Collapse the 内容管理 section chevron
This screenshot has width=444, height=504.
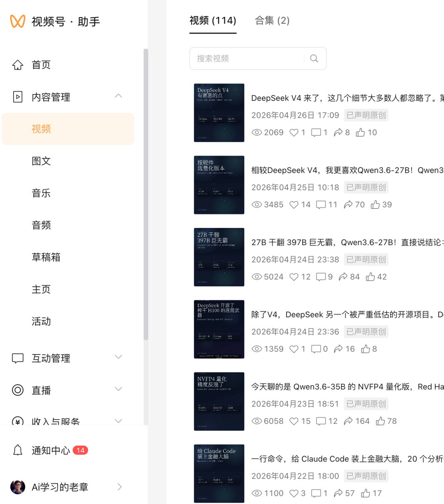(x=118, y=95)
